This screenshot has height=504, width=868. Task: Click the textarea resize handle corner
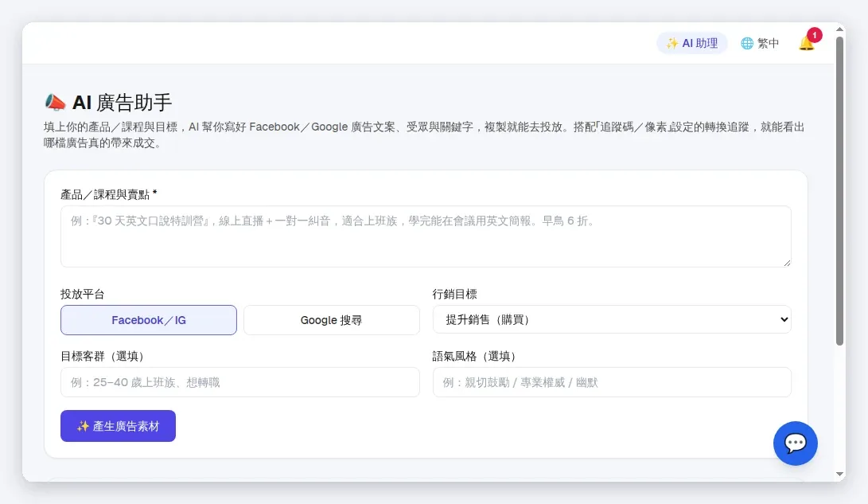point(787,263)
